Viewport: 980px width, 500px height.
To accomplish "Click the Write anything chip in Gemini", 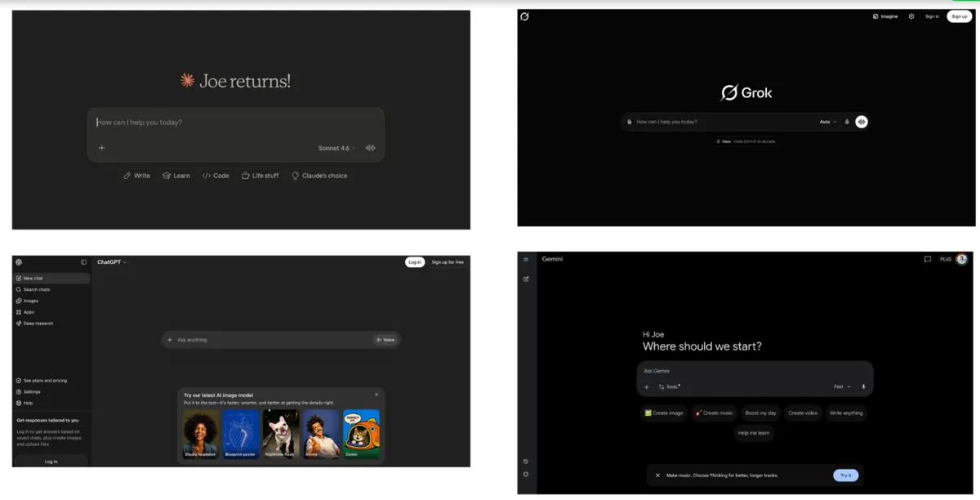I will tap(846, 413).
